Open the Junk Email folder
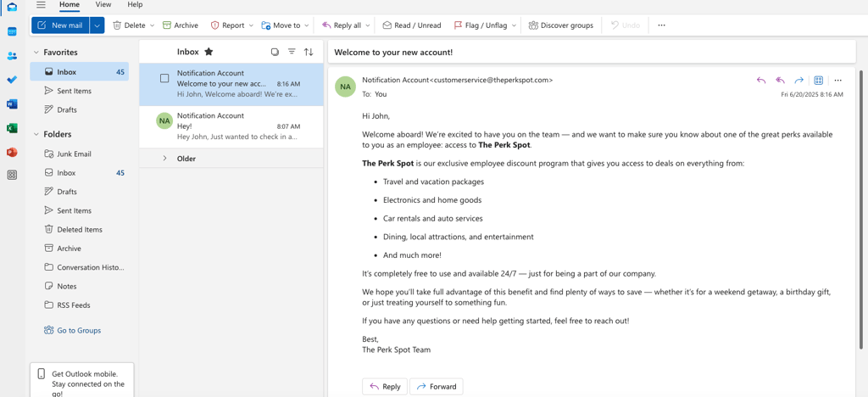 point(74,154)
